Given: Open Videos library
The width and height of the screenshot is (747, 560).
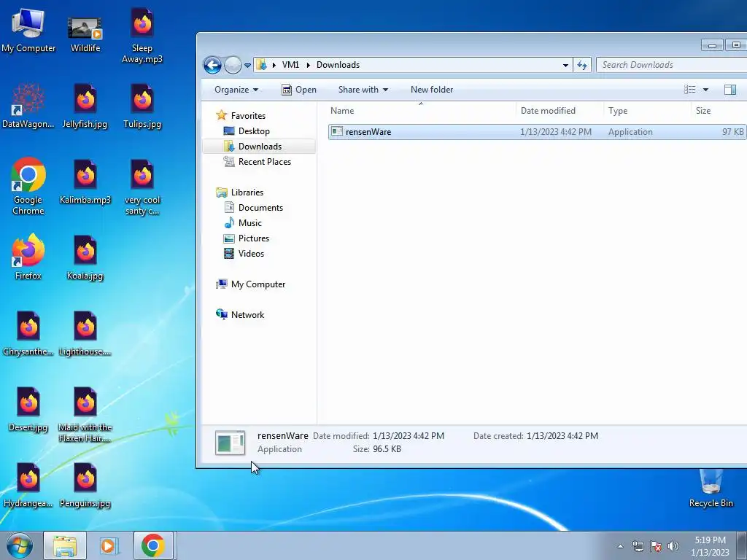Looking at the screenshot, I should click(x=251, y=253).
